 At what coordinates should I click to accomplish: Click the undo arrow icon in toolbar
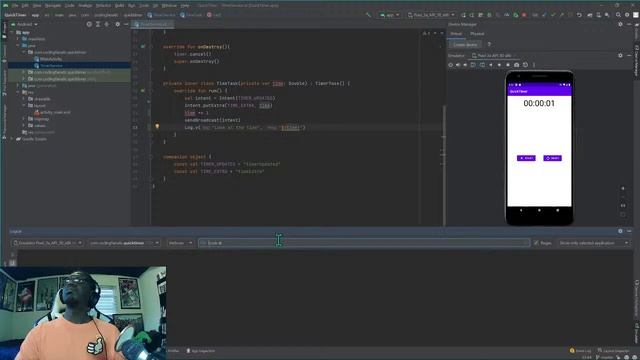coord(579,15)
